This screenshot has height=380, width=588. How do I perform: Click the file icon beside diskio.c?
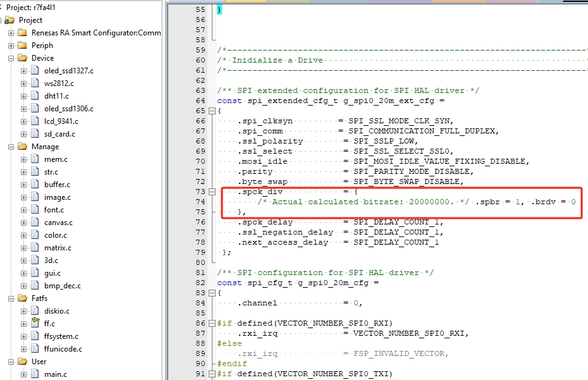pyautogui.click(x=35, y=310)
